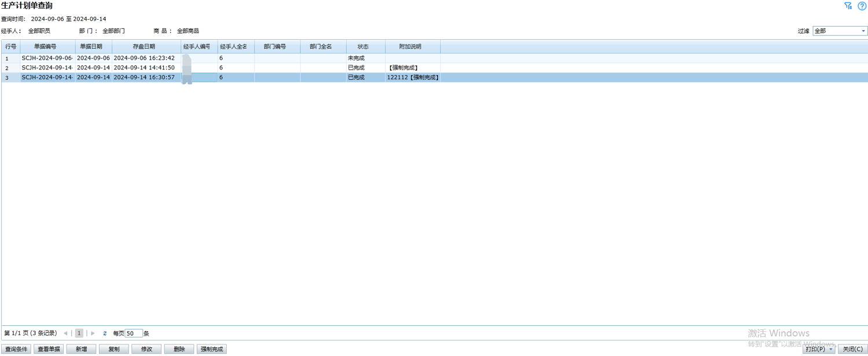Image resolution: width=868 pixels, height=356 pixels.
Task: Open selected record with 查看单据
Action: click(49, 349)
